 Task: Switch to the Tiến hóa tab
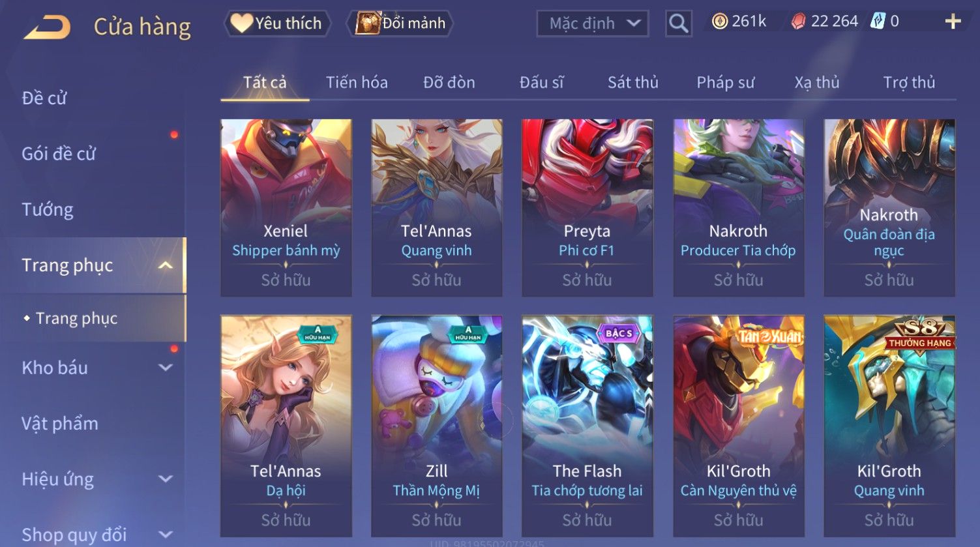pos(357,82)
